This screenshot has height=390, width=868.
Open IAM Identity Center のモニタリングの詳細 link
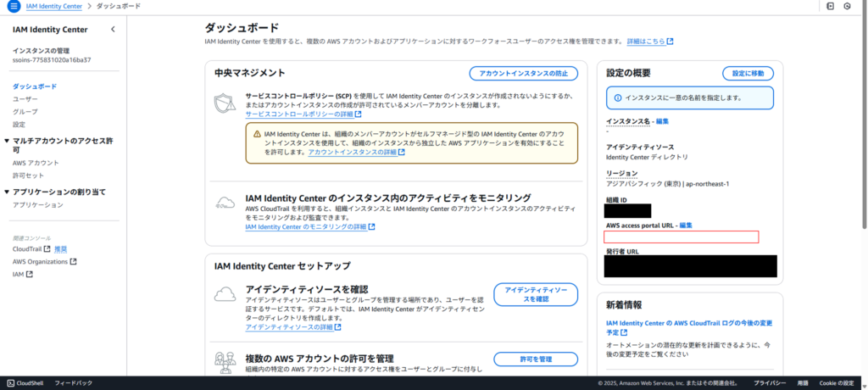[310, 226]
